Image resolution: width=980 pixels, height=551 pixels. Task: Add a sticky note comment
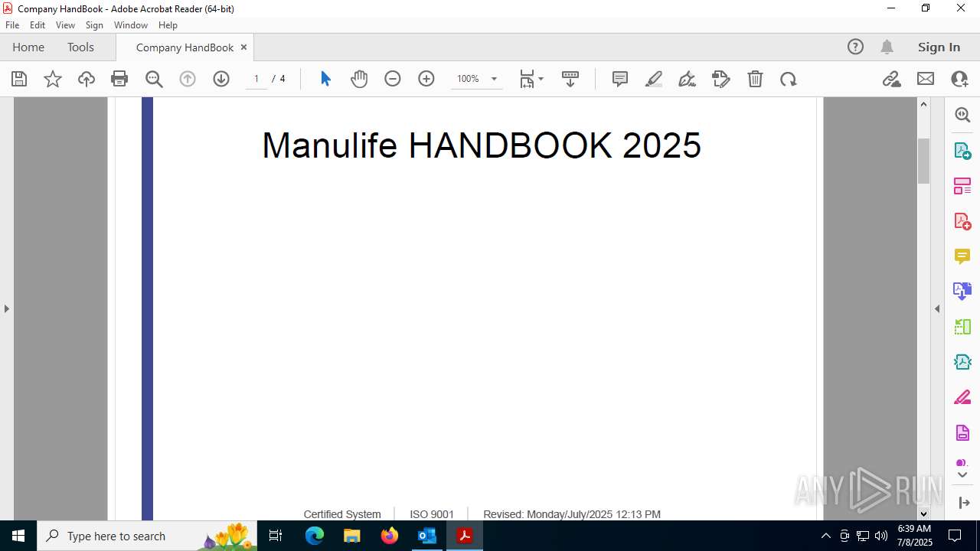pos(620,79)
